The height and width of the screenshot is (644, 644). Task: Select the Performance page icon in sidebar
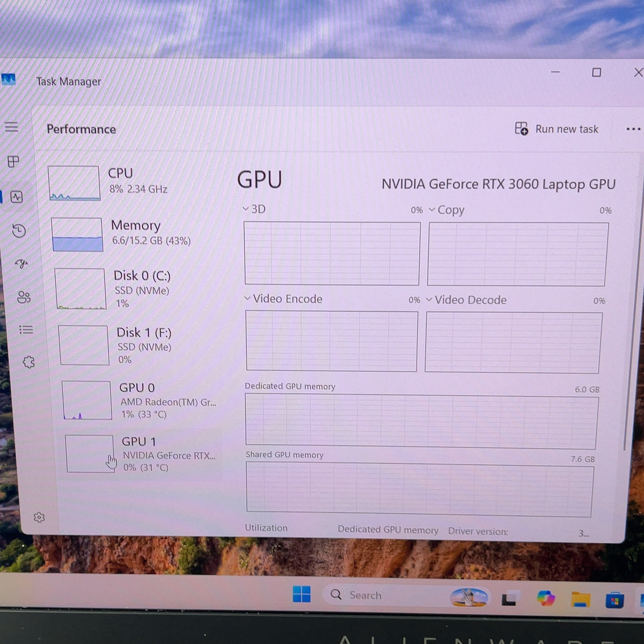17,197
